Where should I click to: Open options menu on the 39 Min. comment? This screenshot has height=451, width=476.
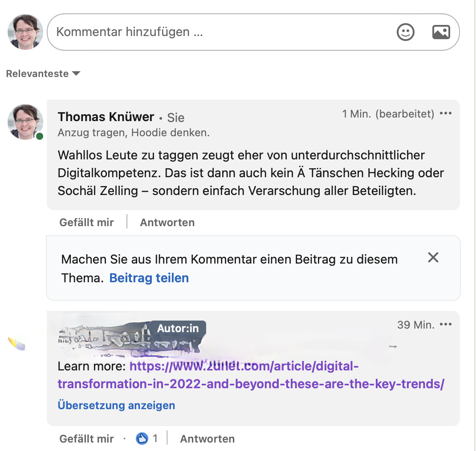tap(446, 325)
